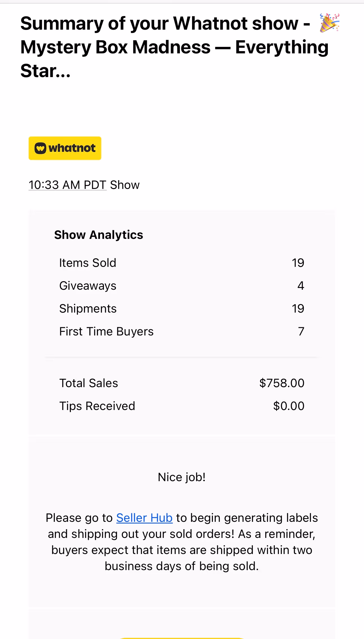
Task: Click the Tips Received label
Action: click(97, 406)
